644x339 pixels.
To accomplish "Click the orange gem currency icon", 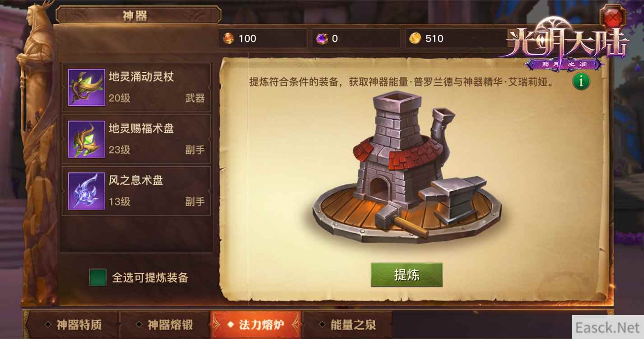I will click(229, 38).
